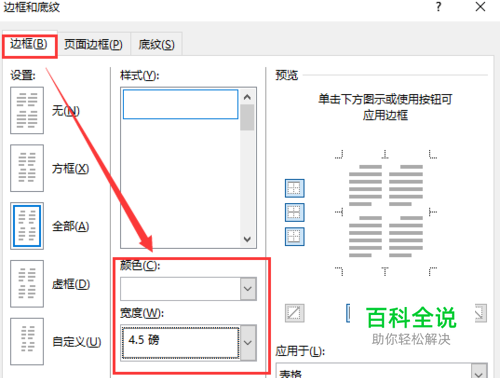Toggle bottom border button in preview
The image size is (500, 378).
pos(295,236)
